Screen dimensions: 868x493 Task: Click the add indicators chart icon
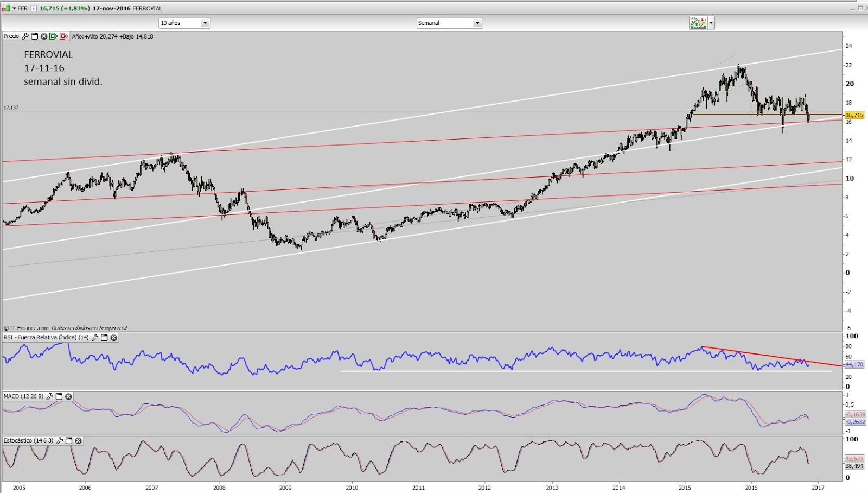coord(698,23)
